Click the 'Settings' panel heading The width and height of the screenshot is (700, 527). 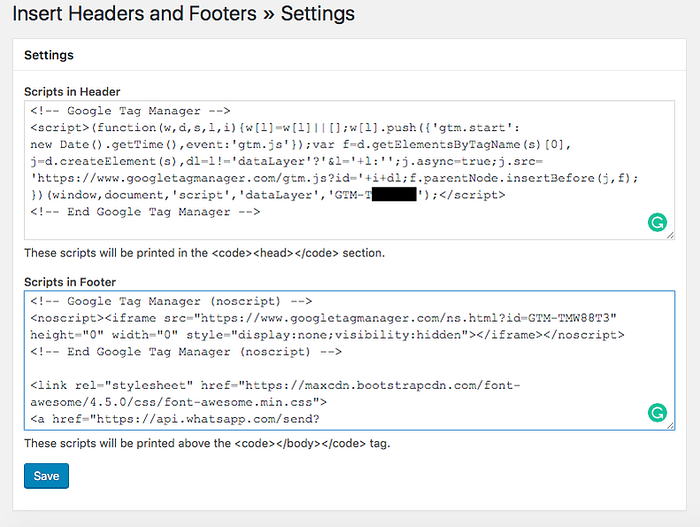[x=49, y=55]
